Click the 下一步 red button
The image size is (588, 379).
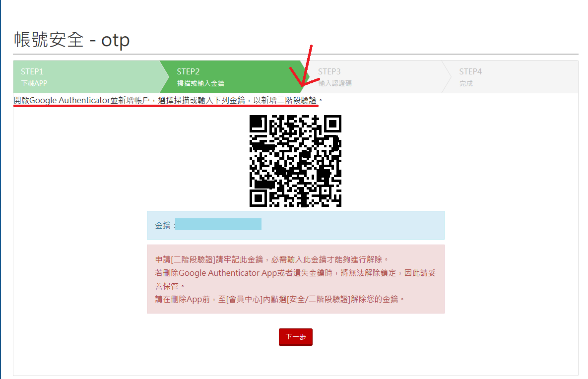296,337
